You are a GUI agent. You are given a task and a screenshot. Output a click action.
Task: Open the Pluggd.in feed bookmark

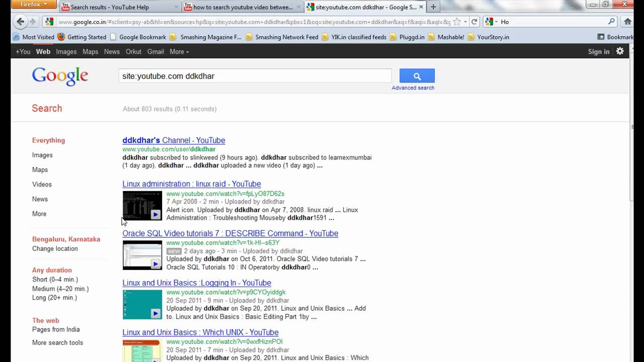coord(407,37)
